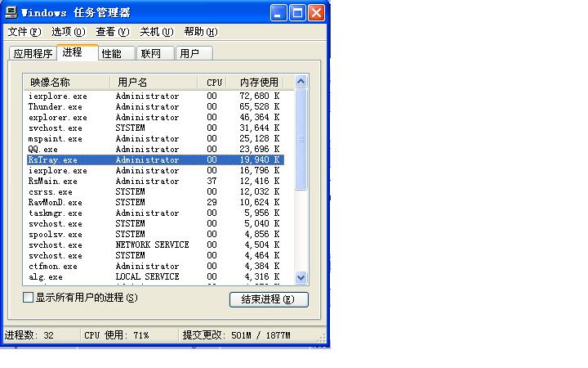Click the CPU 使用: 71% status entry
The width and height of the screenshot is (588, 368).
(117, 335)
